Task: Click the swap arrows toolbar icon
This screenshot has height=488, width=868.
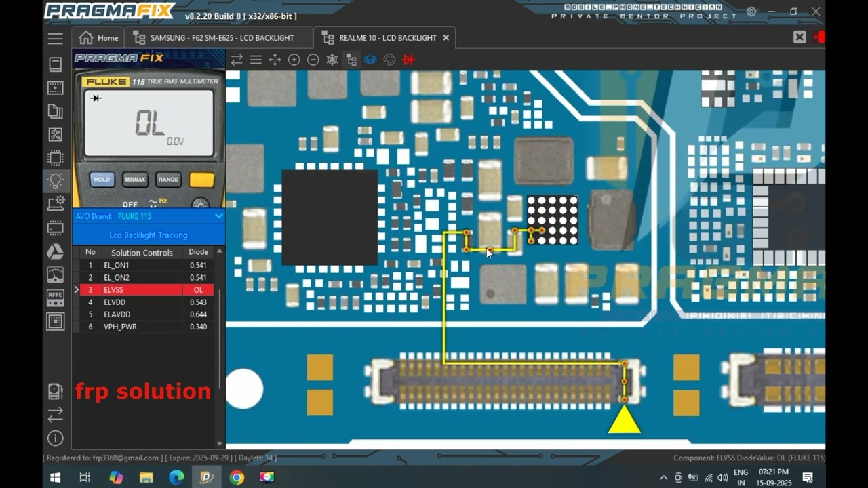Action: coord(237,60)
